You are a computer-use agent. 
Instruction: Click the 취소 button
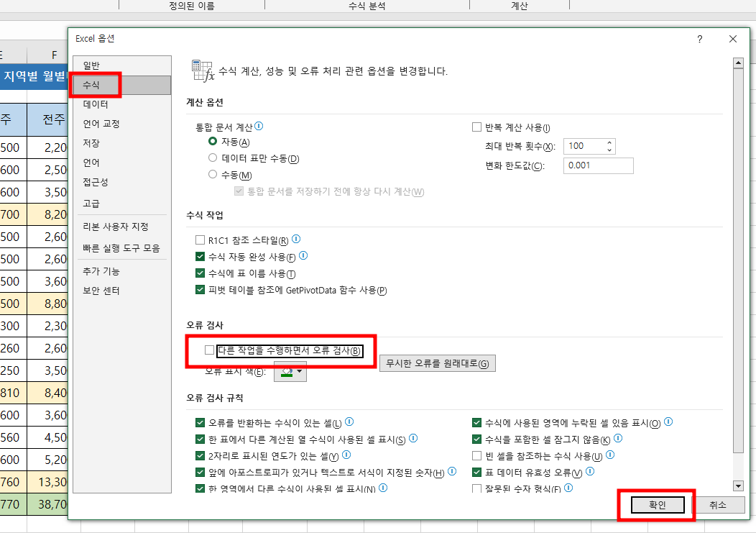718,505
